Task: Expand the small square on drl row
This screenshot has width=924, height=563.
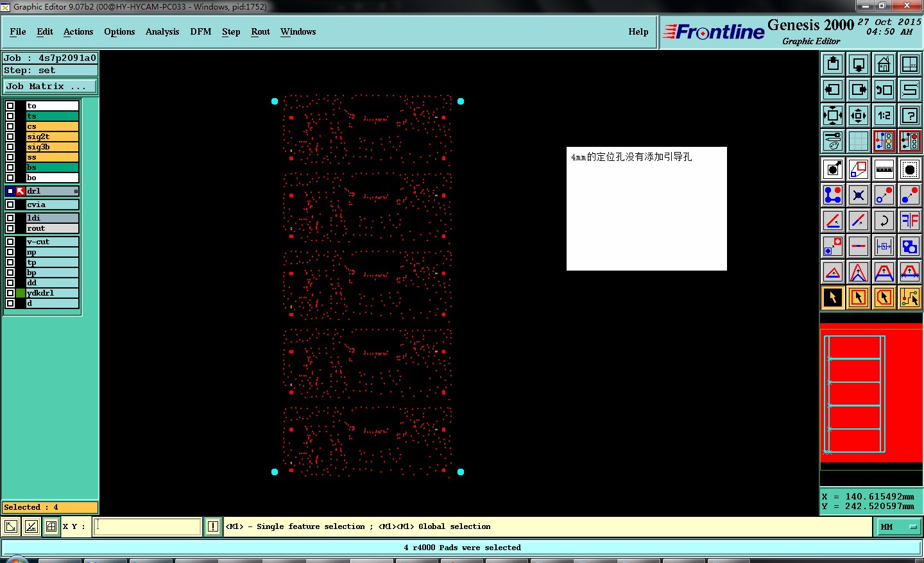Action: pos(76,192)
